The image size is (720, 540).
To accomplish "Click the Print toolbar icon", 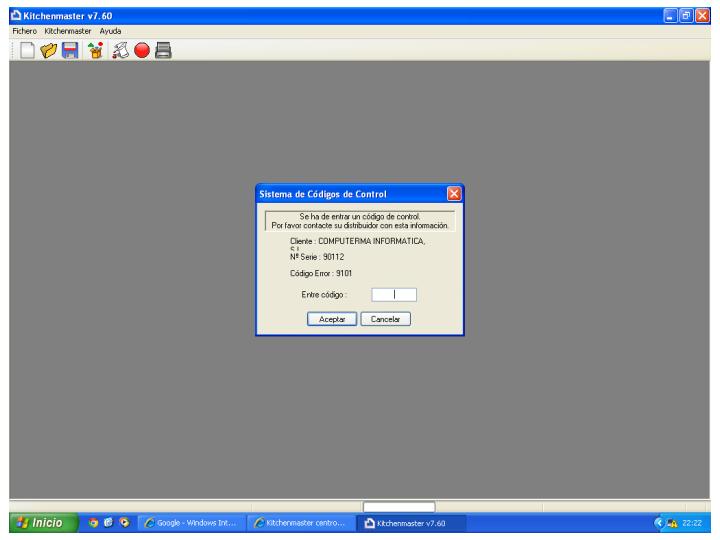I will tap(163, 51).
